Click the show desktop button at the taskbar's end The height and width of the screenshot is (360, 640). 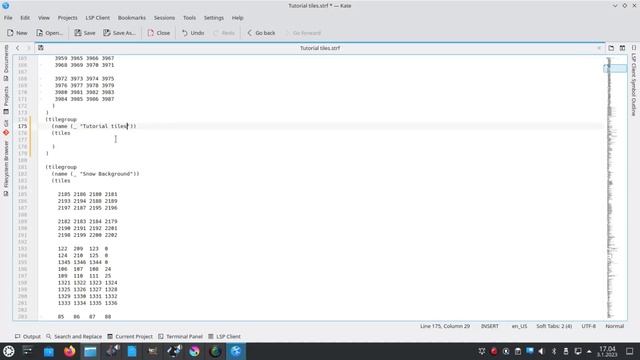[x=630, y=351]
